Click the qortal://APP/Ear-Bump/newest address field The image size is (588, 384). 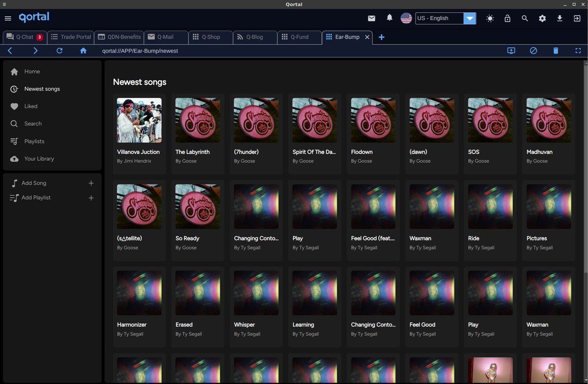pos(140,51)
